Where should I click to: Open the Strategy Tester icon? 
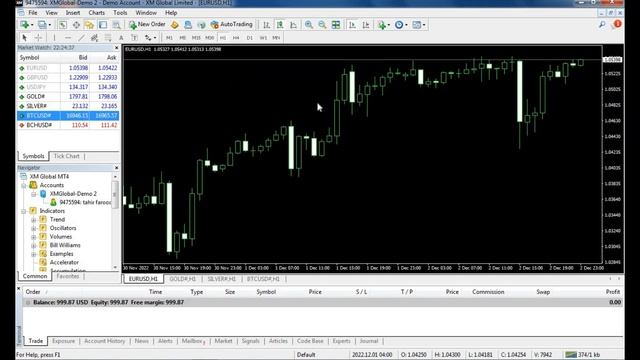pyautogui.click(x=116, y=25)
